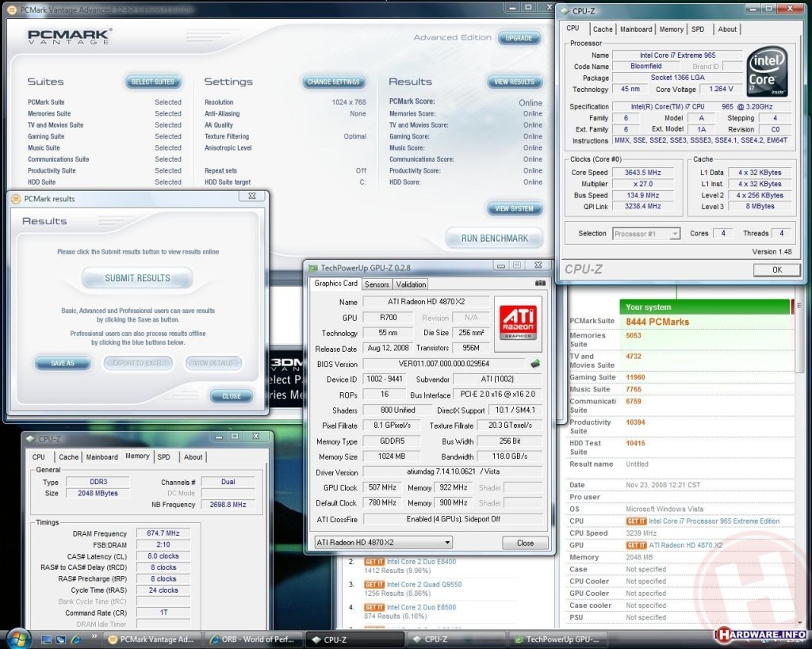The height and width of the screenshot is (649, 812).
Task: Click the SELECT SUITES button
Action: click(153, 82)
